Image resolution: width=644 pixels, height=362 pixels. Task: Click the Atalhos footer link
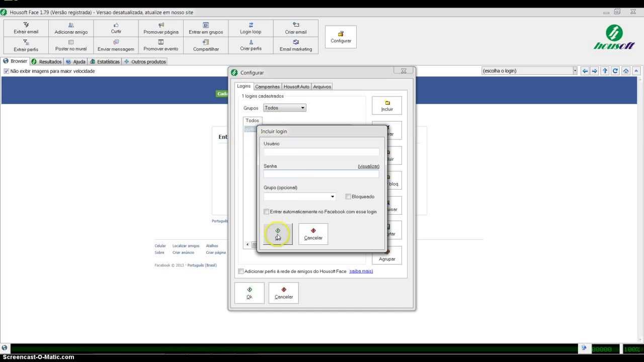pyautogui.click(x=212, y=246)
